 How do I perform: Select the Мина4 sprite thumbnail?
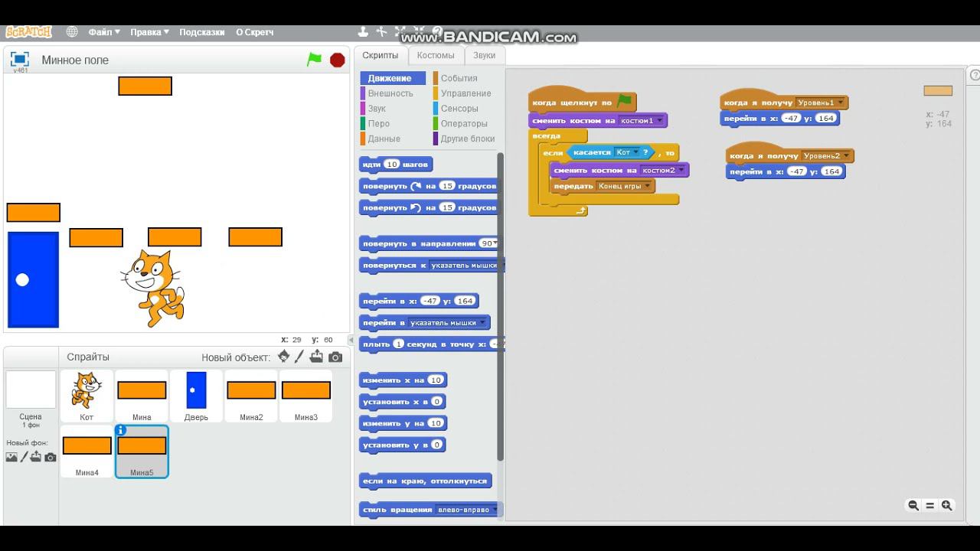coord(87,452)
